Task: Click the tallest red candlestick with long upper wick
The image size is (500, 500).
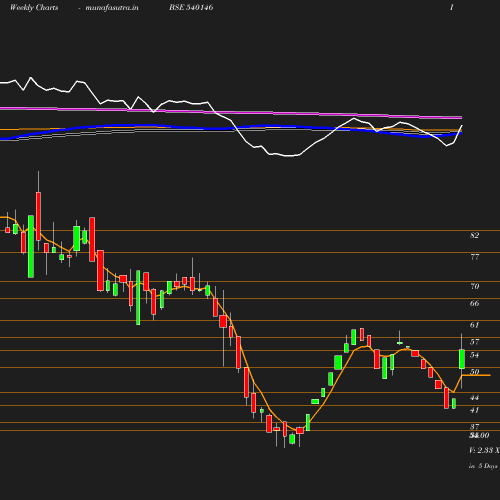Action: 39,216
